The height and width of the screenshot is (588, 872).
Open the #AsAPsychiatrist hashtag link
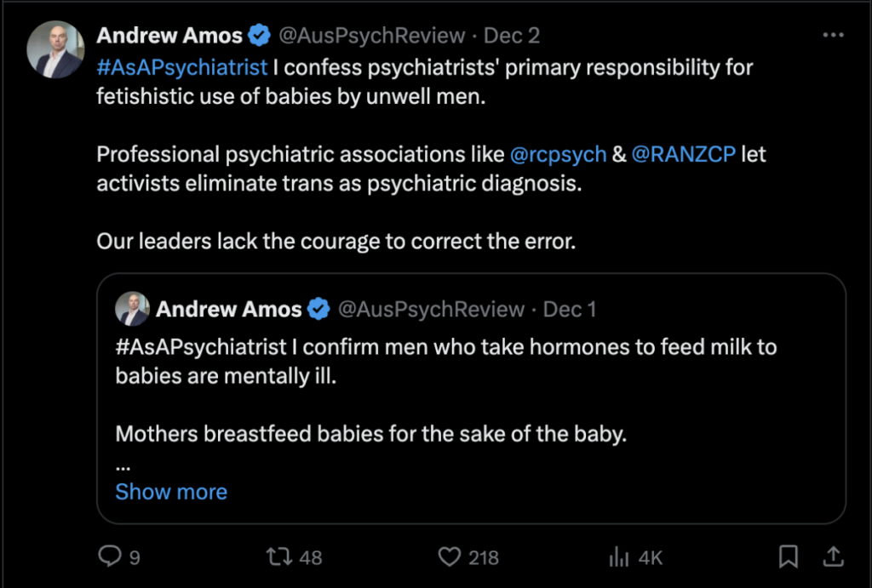[182, 67]
